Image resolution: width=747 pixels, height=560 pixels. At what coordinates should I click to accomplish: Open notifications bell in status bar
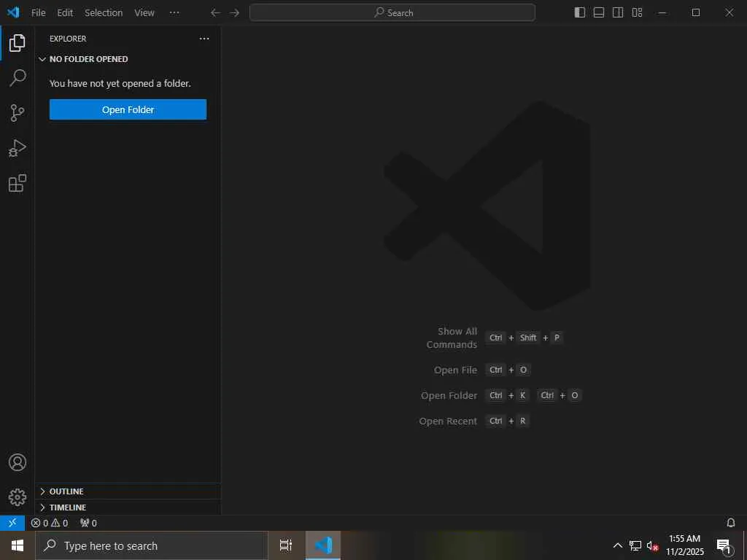pyautogui.click(x=731, y=523)
